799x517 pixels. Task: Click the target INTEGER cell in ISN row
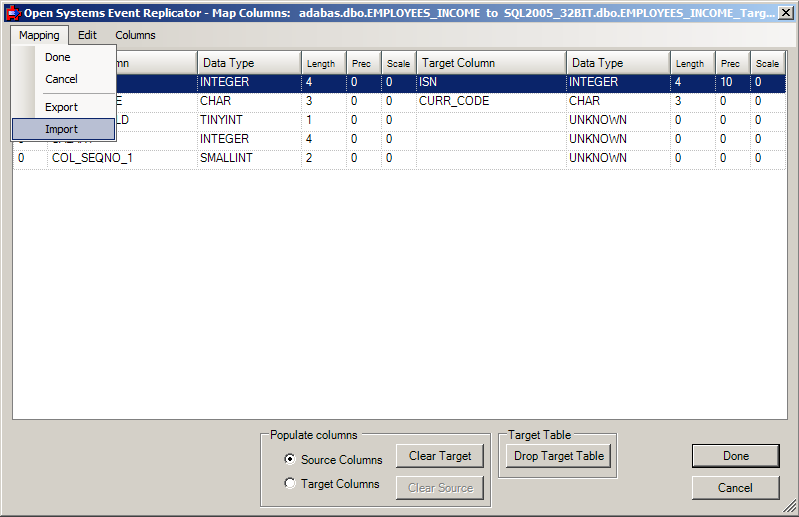coord(618,82)
